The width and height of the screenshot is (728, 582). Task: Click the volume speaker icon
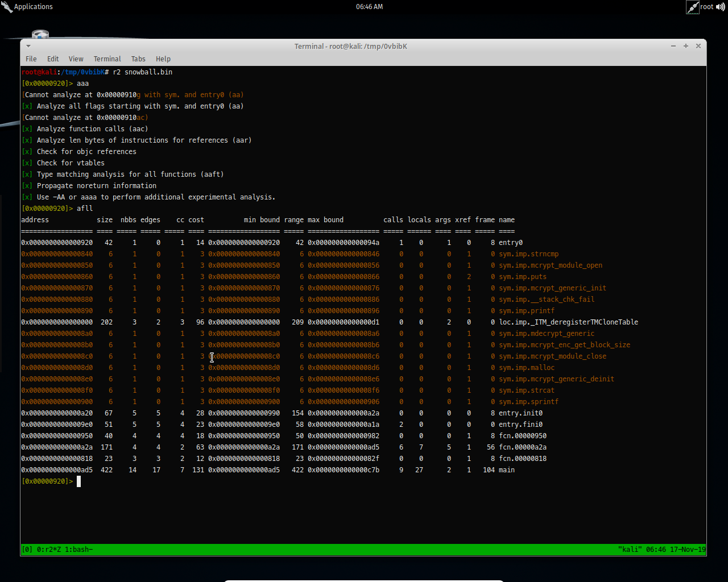coord(720,7)
